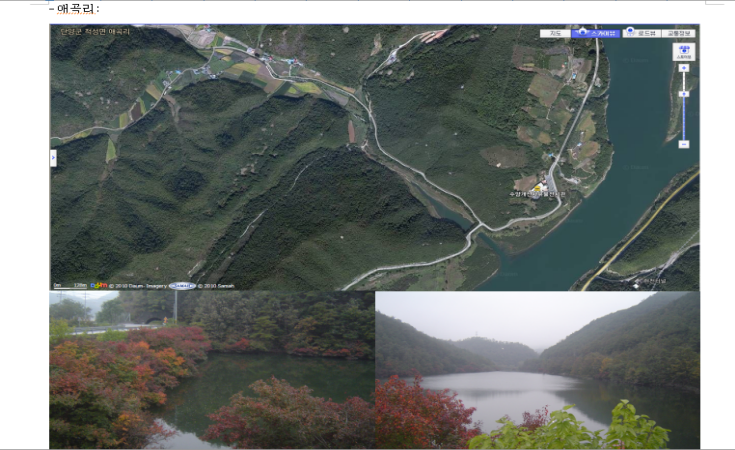Zoom in with the plus button
735x450 pixels.
click(x=684, y=68)
